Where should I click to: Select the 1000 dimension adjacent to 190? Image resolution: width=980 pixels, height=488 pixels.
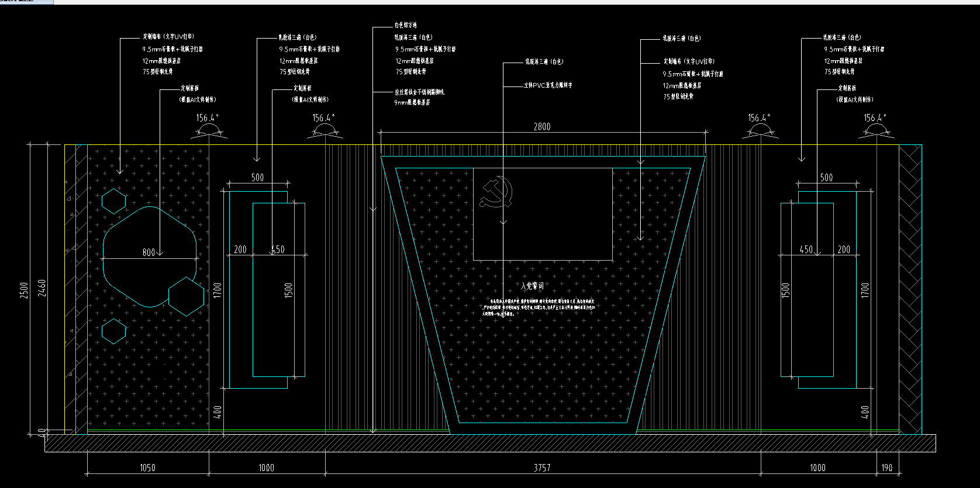pos(817,468)
